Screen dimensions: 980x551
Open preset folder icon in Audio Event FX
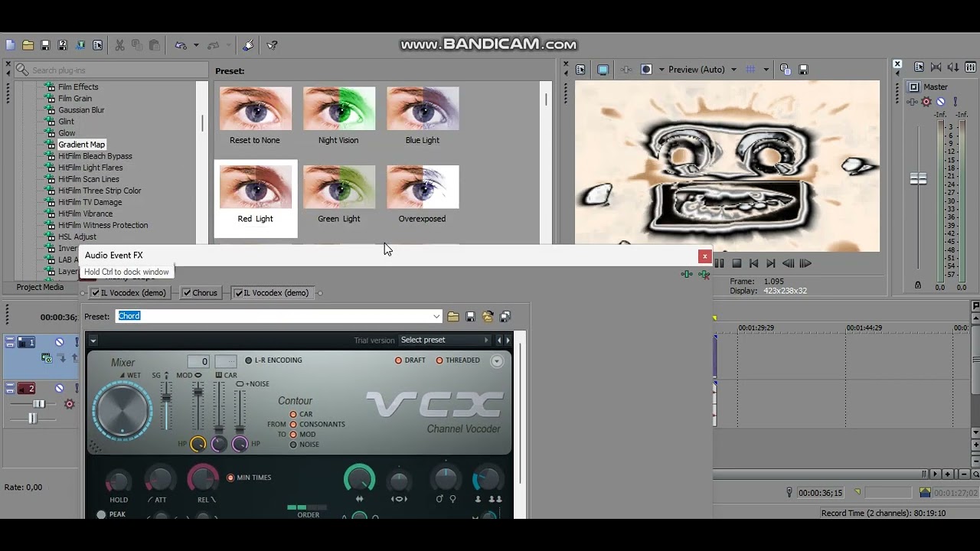(x=453, y=316)
